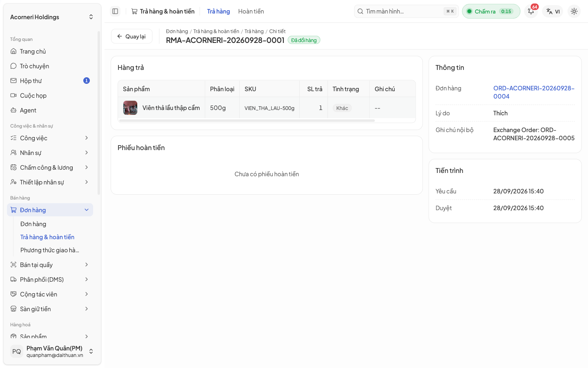The height and width of the screenshot is (368, 588).
Task: Toggle the Chấm ra check-out timer
Action: pos(491,11)
